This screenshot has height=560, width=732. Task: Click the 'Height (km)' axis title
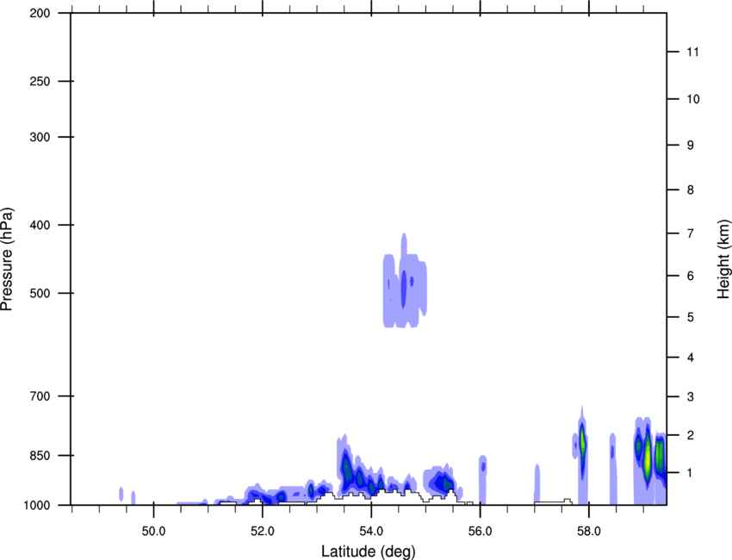723,259
